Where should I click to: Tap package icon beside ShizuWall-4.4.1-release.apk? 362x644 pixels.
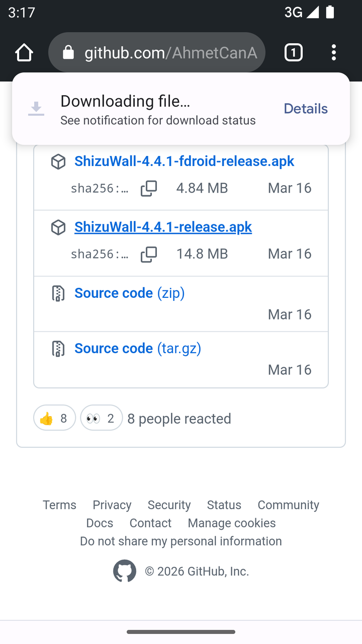coord(58,227)
